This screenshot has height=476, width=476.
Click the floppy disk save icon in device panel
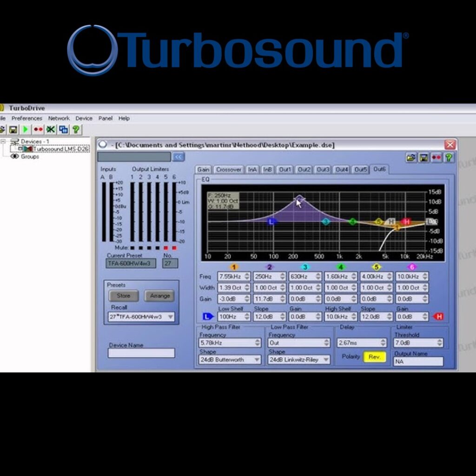(x=423, y=158)
